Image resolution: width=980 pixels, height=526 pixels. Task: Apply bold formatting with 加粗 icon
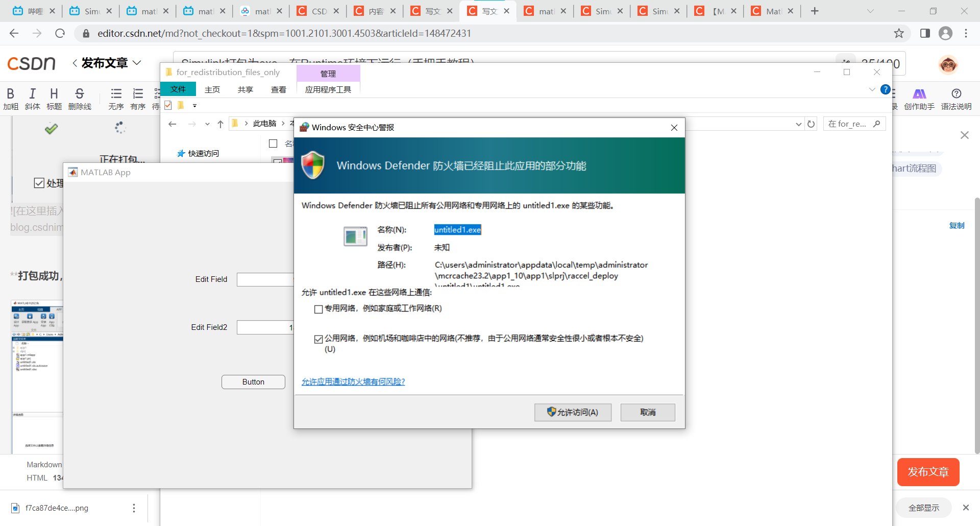pyautogui.click(x=10, y=99)
